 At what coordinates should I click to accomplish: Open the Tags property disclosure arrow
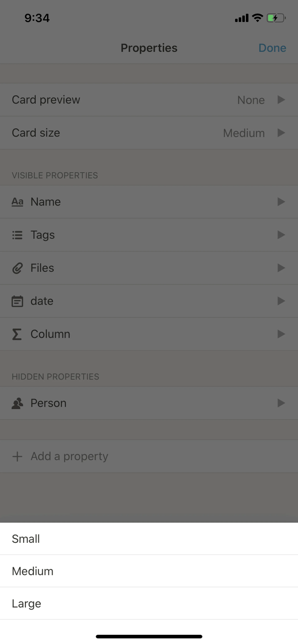[281, 235]
